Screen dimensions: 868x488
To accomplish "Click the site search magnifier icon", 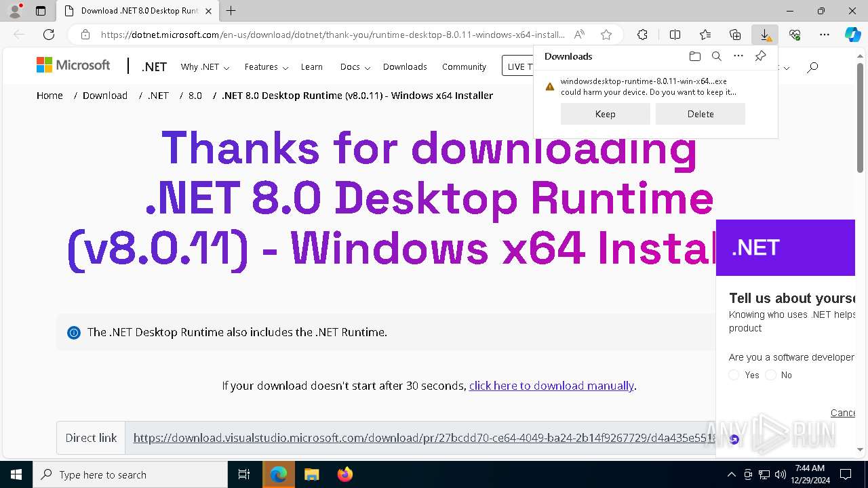I will click(812, 66).
